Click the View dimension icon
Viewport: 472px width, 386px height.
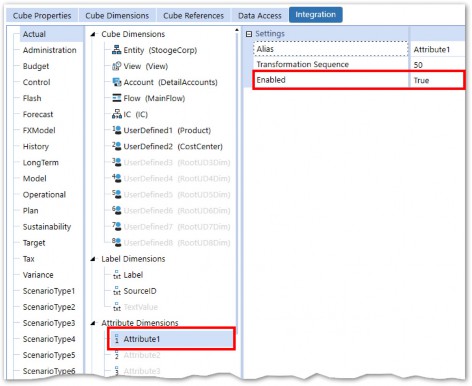tap(117, 66)
